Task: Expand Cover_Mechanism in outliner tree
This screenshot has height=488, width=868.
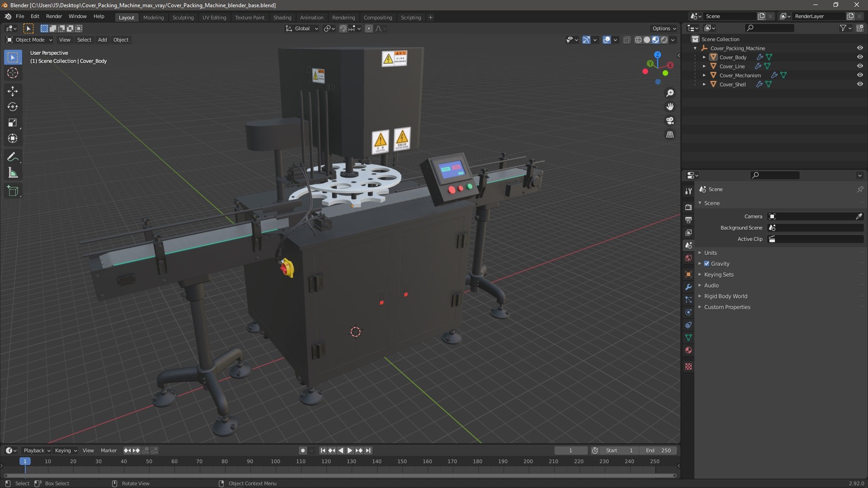Action: click(704, 75)
